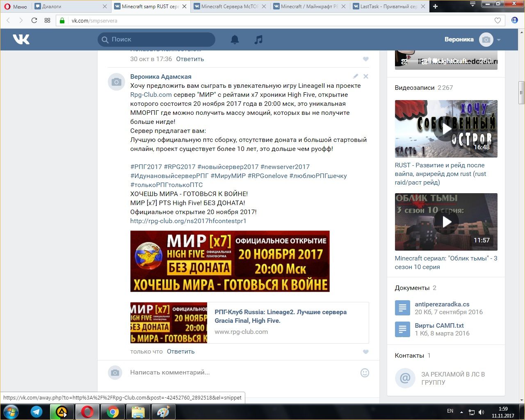Open Контакты section header
The image size is (525, 420).
409,356
